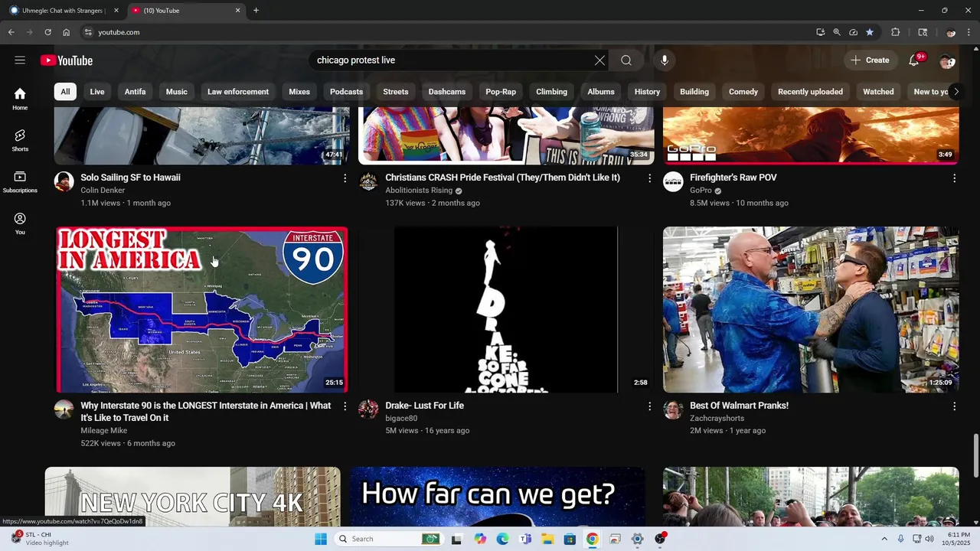Open Drake- Lust For Life title
Image resolution: width=980 pixels, height=551 pixels.
(424, 406)
